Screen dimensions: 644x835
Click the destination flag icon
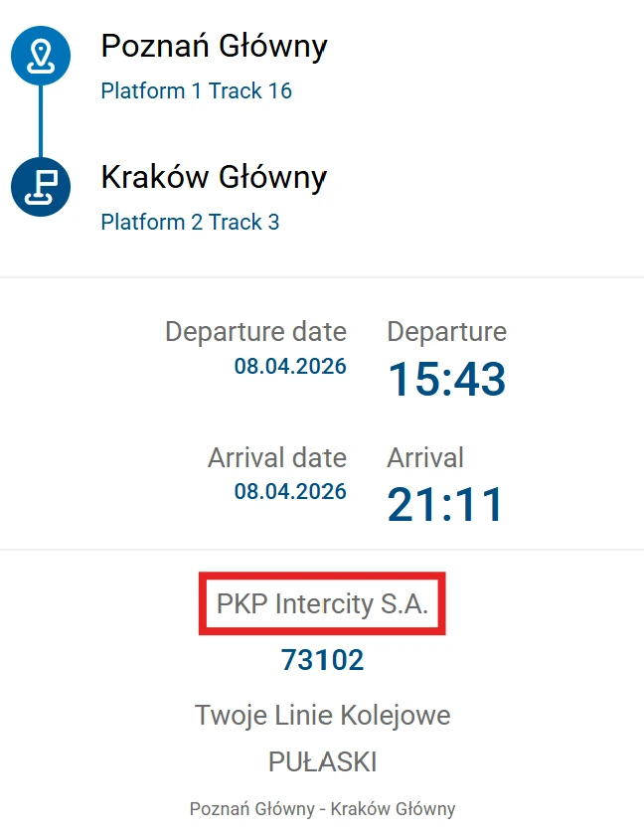pos(41,187)
